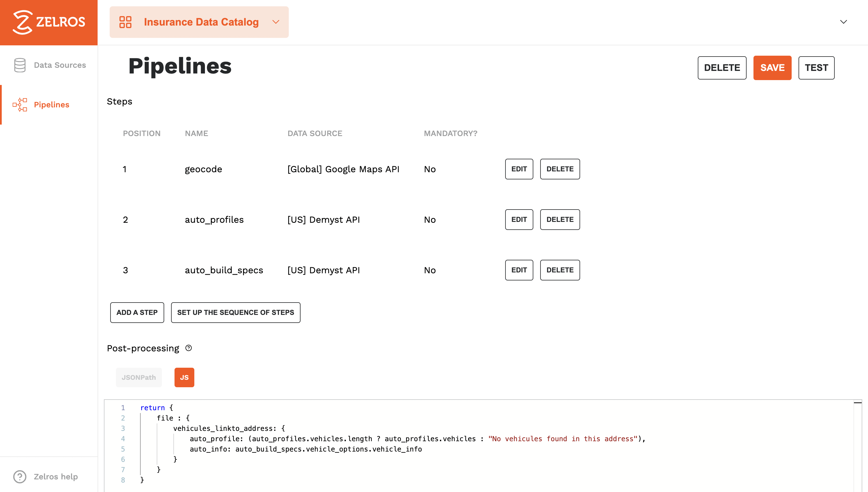Open the Zelros help link
The width and height of the screenshot is (868, 492).
click(56, 477)
